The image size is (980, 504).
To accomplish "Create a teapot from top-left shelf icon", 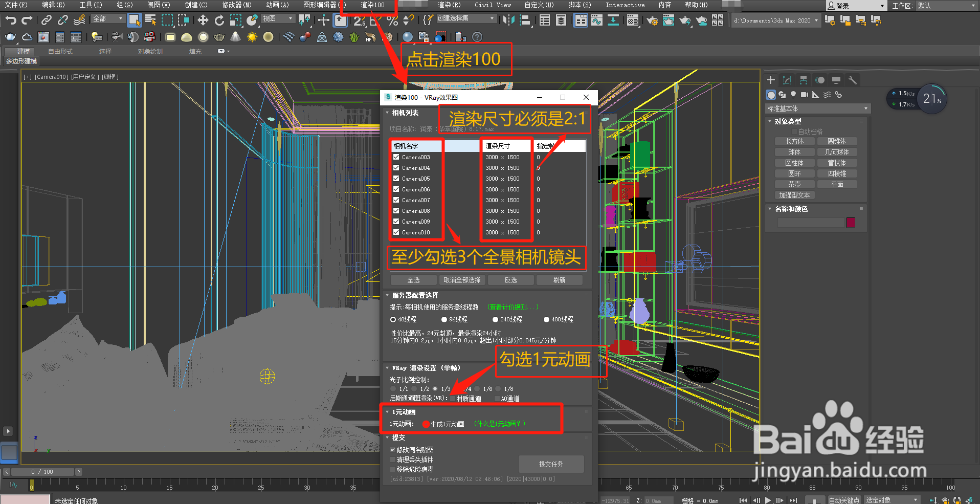I will (x=11, y=37).
